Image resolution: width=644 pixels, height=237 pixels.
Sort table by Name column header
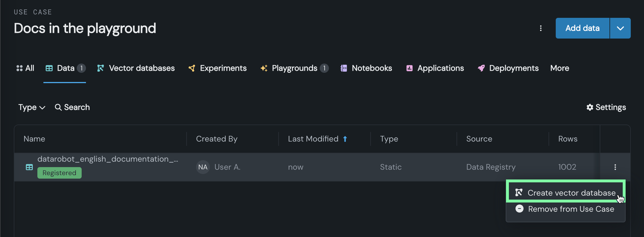click(34, 139)
